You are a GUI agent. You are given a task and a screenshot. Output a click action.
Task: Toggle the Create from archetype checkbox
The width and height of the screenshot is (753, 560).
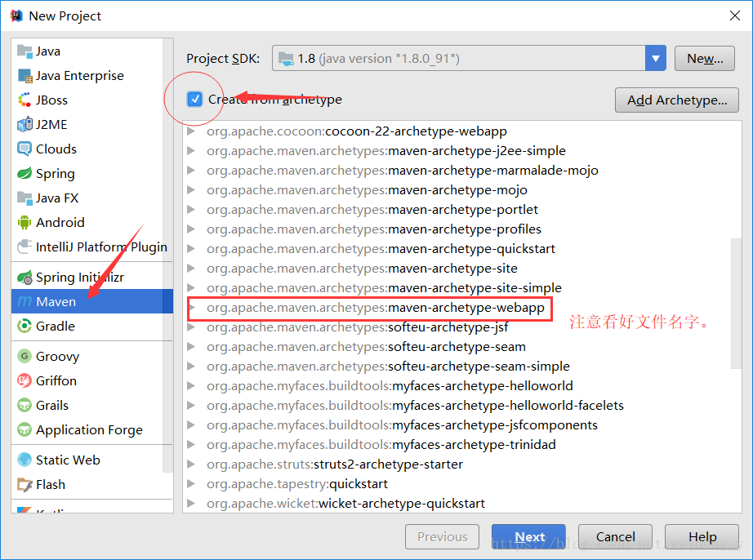[194, 100]
